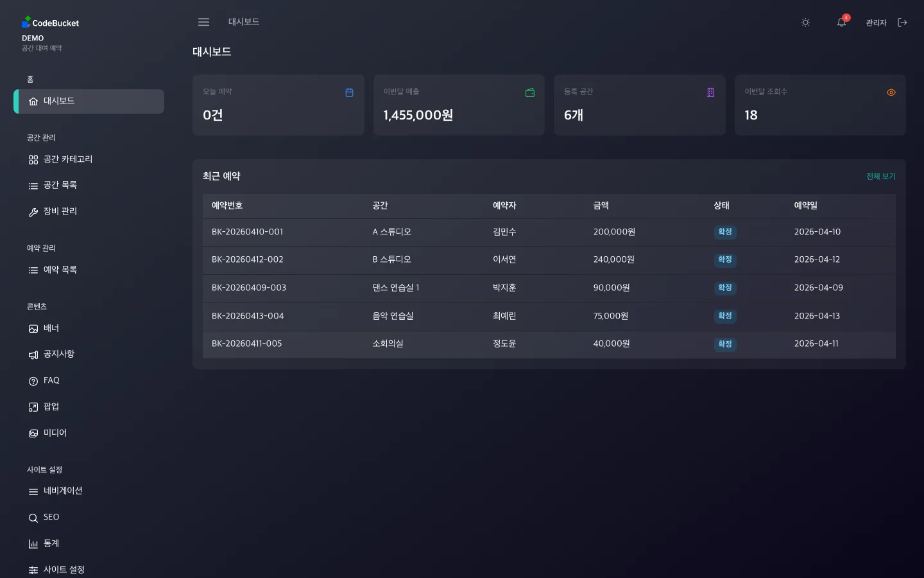Open the 예약 목록 page
The image size is (924, 578).
pos(60,270)
